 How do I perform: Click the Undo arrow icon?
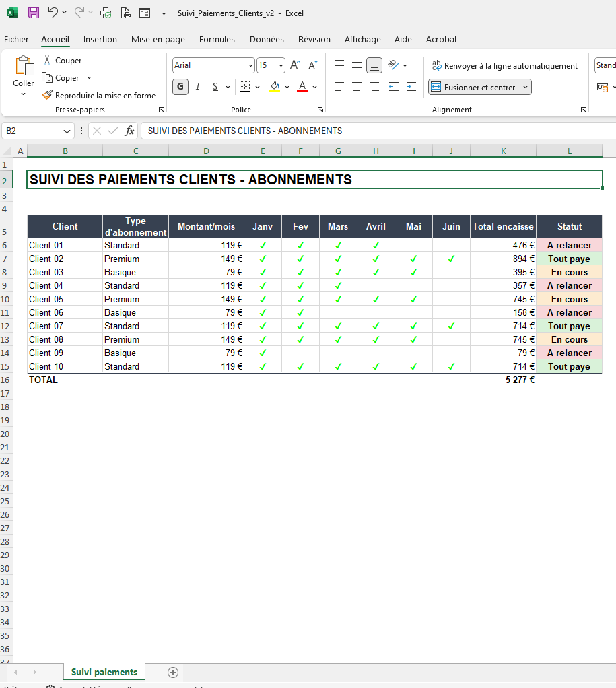coord(53,13)
